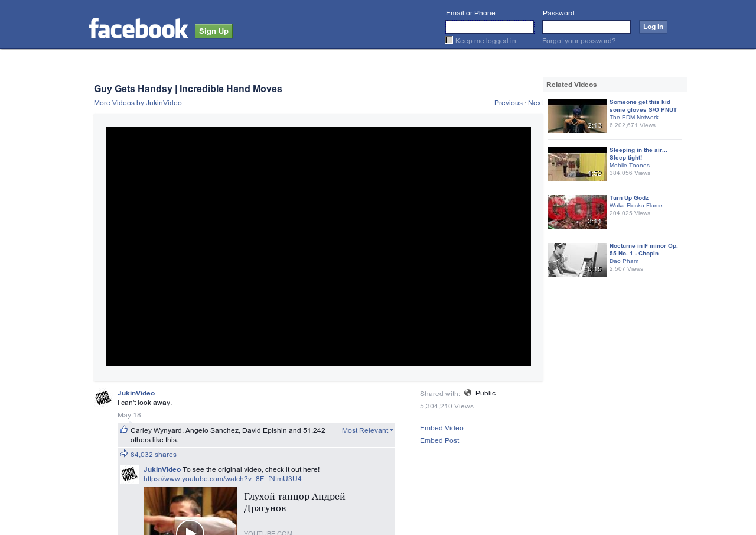Open David Epishin's profile
The image size is (756, 535).
tap(264, 430)
